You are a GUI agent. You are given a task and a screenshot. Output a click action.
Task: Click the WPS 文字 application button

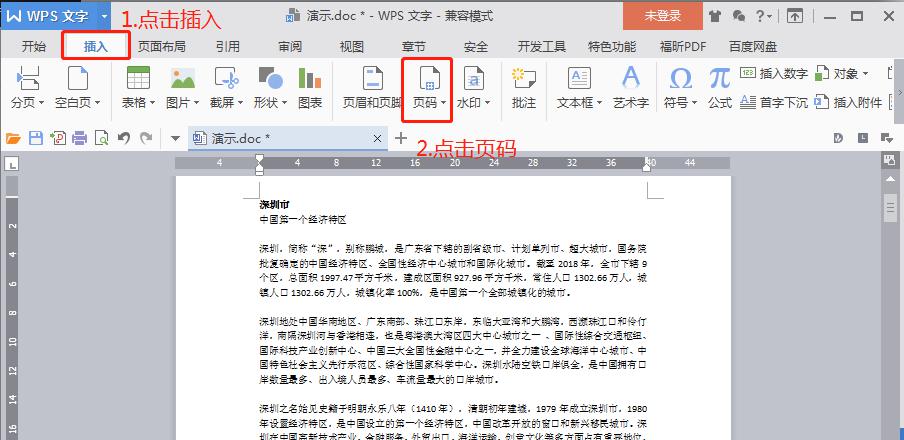coord(50,16)
